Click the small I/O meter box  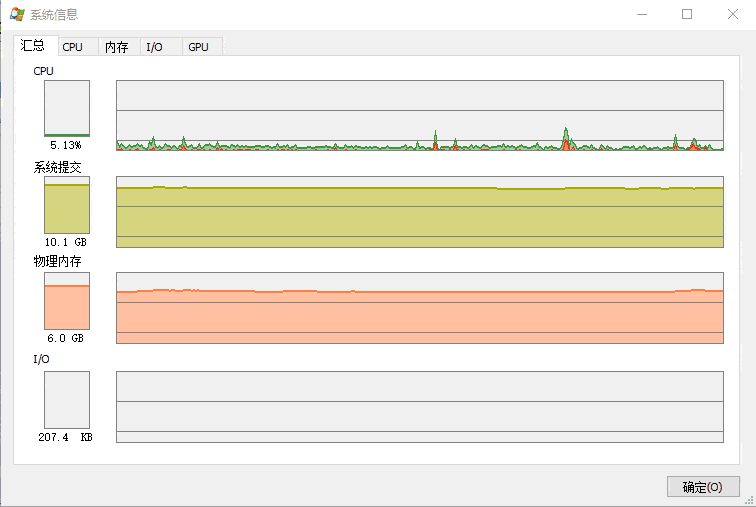(x=67, y=400)
